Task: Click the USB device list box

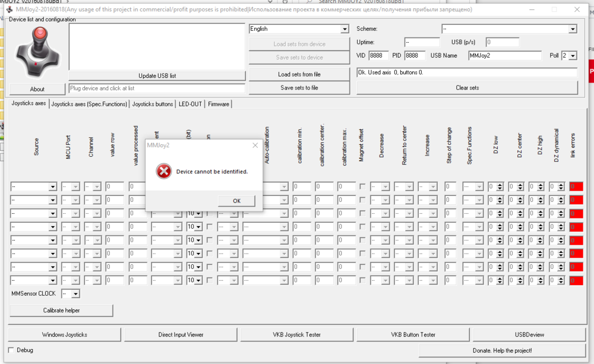Action: point(157,47)
